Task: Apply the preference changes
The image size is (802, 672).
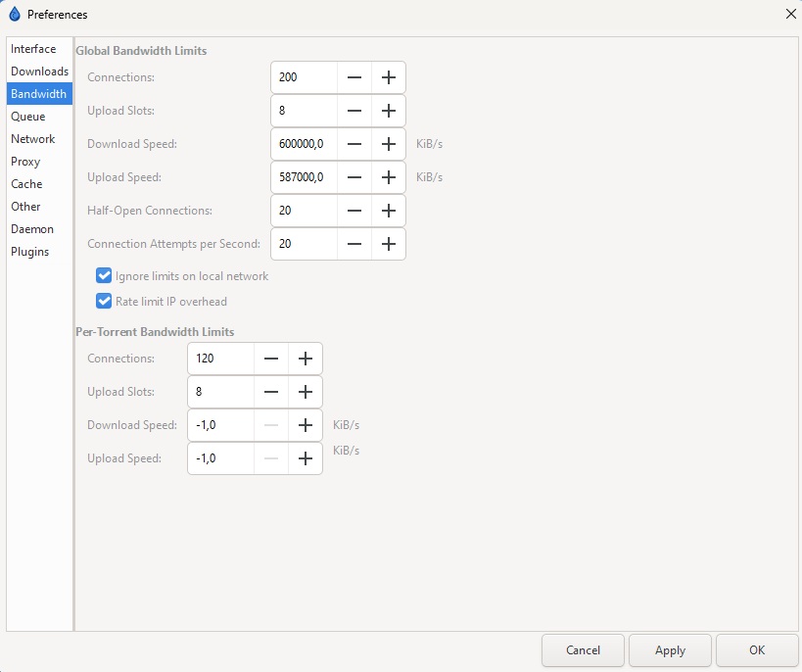Action: pos(670,650)
